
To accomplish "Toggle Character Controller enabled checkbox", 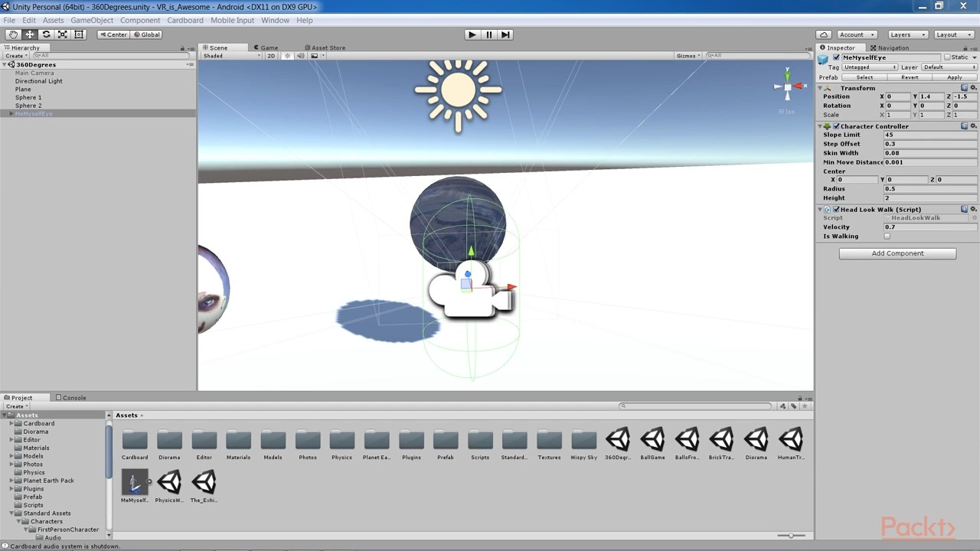I will point(837,126).
